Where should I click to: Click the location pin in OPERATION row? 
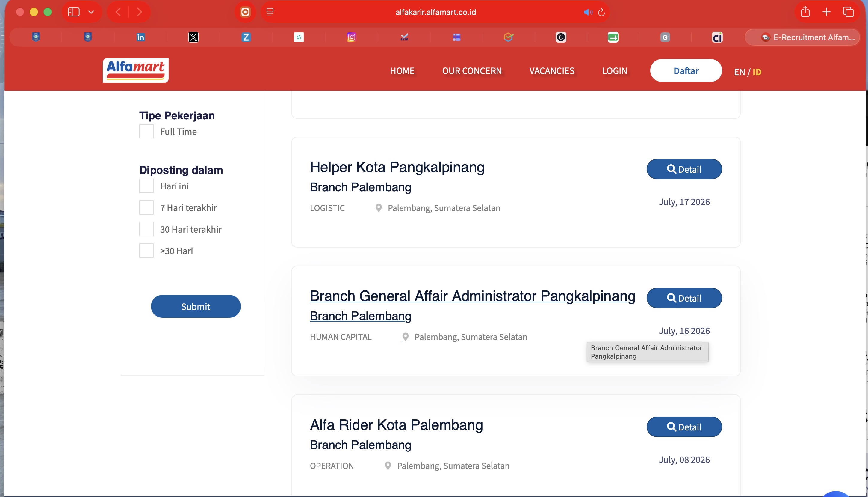pyautogui.click(x=388, y=466)
